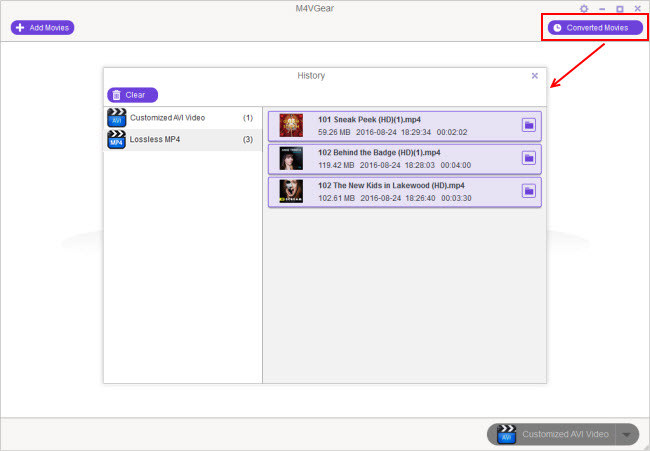This screenshot has height=451, width=650.
Task: Select 101 Sneak Peek (HD)(1).mp4 filename
Action: tap(369, 119)
